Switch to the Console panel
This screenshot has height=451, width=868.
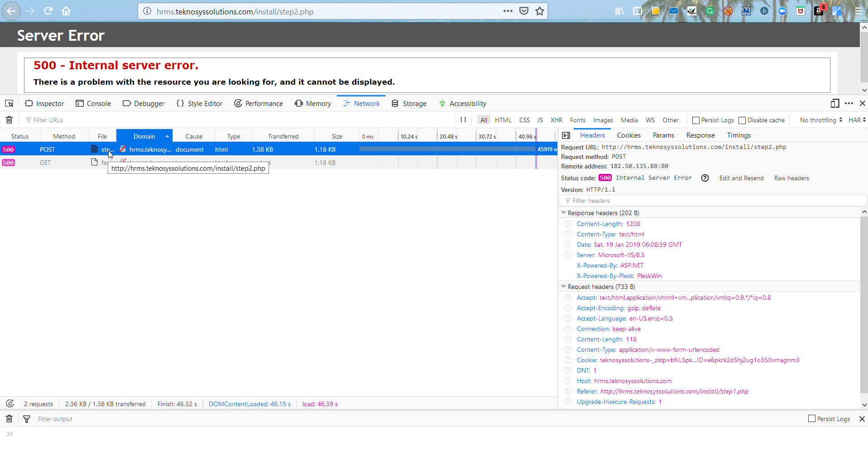point(93,103)
